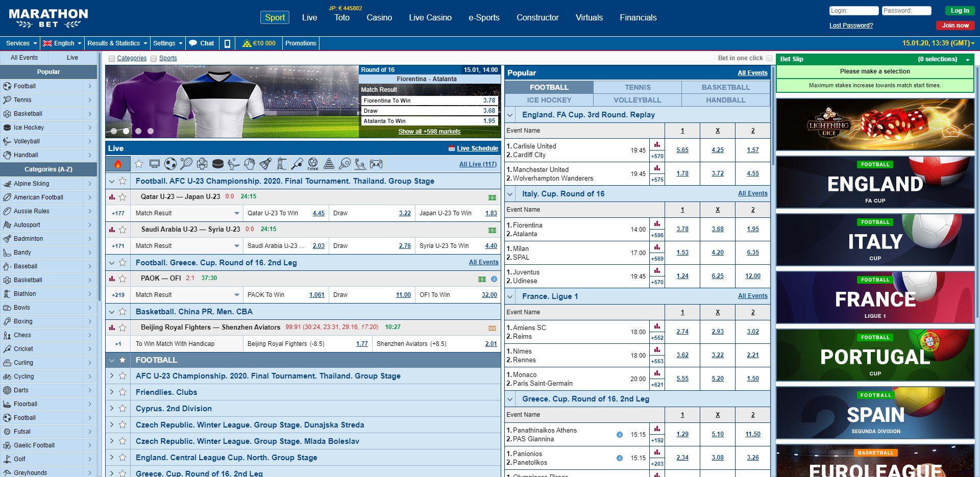Filter live events by water polo icon
Viewport: 980px width, 477px height.
pyautogui.click(x=360, y=164)
